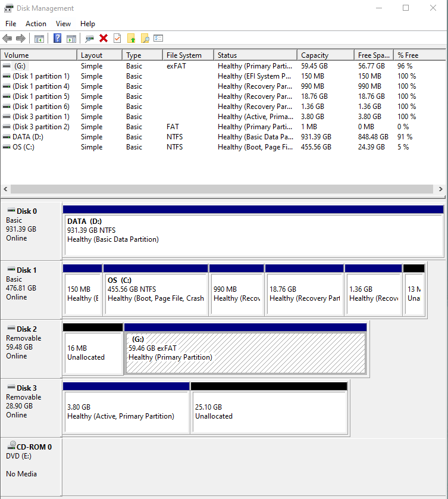Viewport: 448px width, 499px height.
Task: Click the 24.39 GB free space cell
Action: (371, 147)
